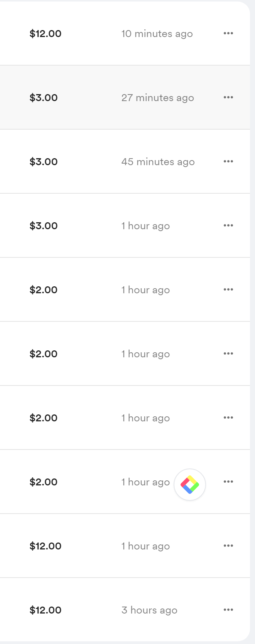Click the colorful diamond floating icon
Image resolution: width=255 pixels, height=644 pixels.
coord(189,485)
